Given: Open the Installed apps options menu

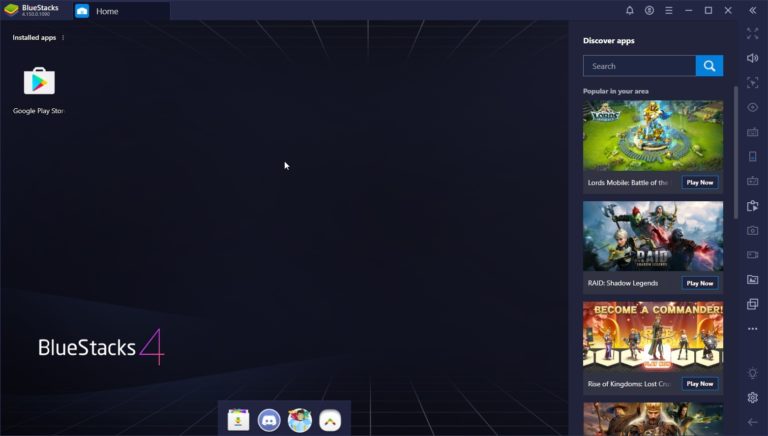Looking at the screenshot, I should pyautogui.click(x=63, y=38).
